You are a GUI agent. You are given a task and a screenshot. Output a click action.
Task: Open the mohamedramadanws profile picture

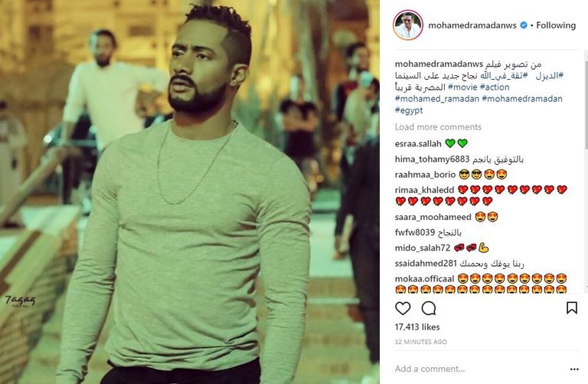click(408, 25)
